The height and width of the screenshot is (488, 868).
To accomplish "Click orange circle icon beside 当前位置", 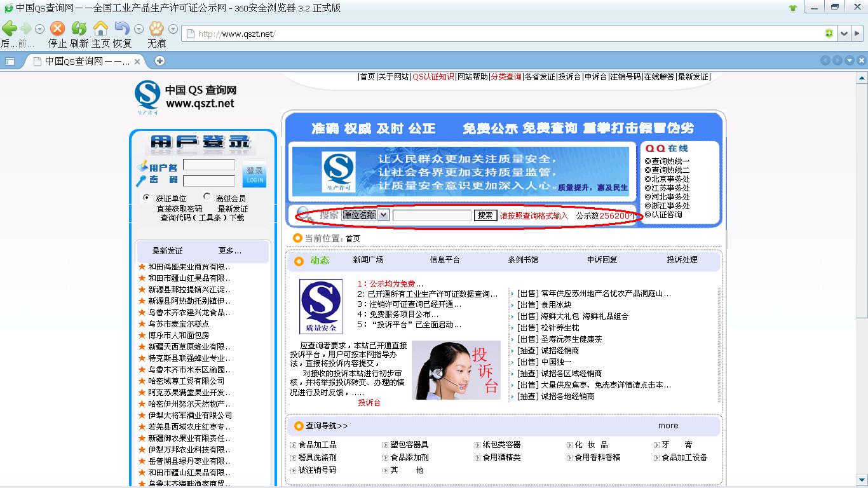I will (x=297, y=238).
